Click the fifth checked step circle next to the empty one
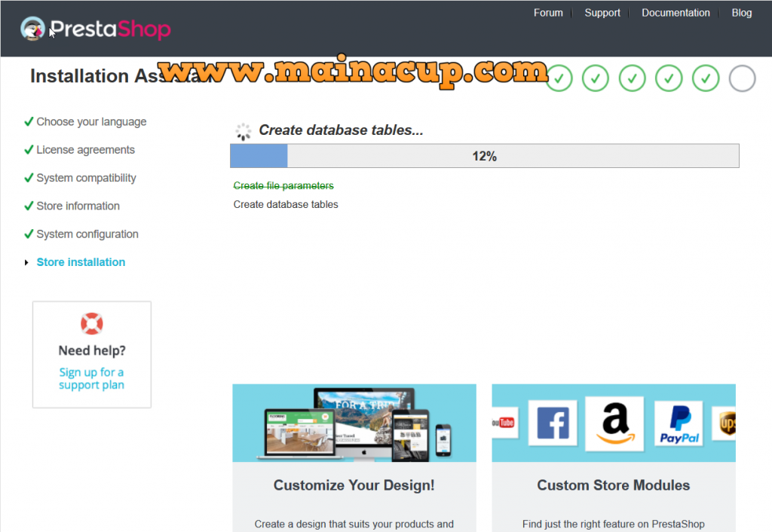This screenshot has width=772, height=532. [706, 78]
